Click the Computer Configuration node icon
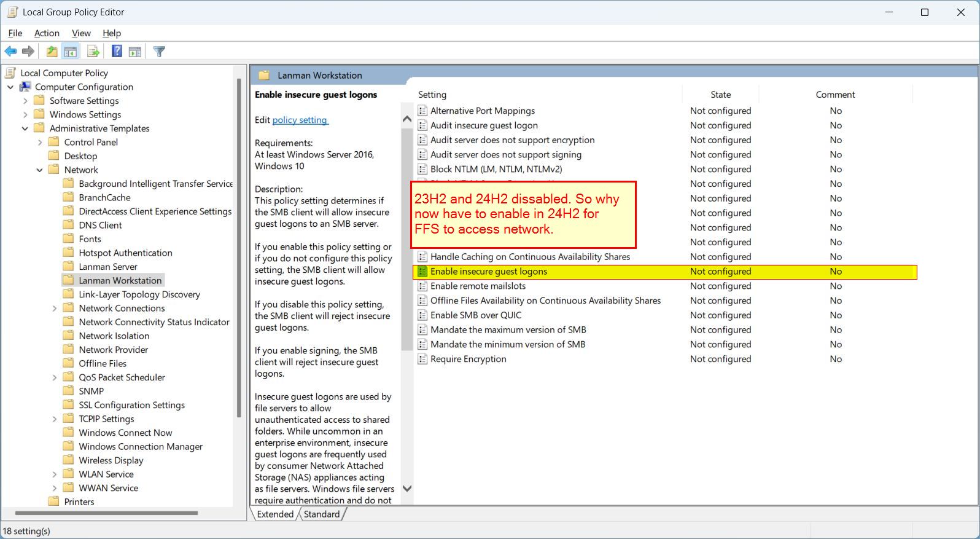 tap(25, 87)
